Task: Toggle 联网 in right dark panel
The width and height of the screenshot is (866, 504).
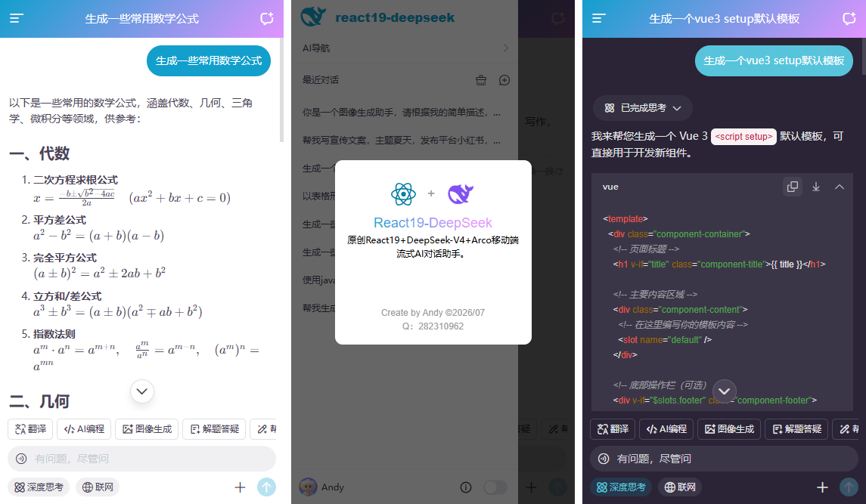Action: point(680,487)
